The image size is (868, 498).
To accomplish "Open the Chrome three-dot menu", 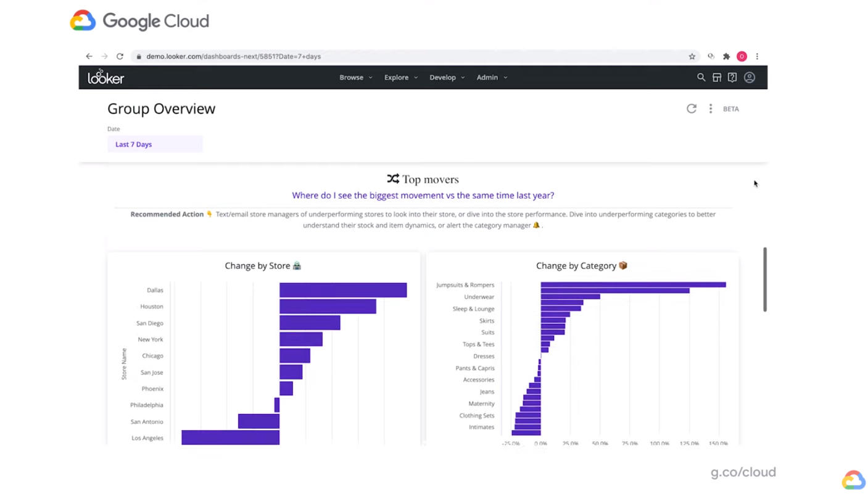I will coord(757,56).
